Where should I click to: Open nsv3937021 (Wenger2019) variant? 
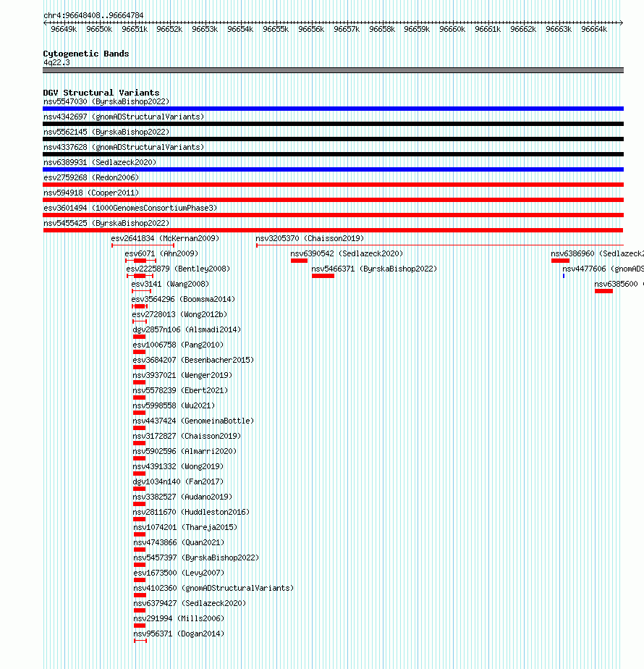tap(182, 376)
